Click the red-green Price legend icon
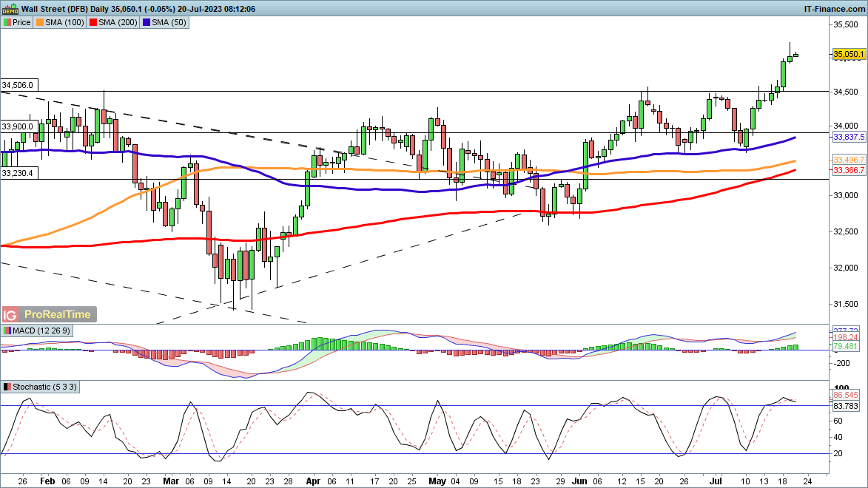868x488 pixels. click(x=7, y=23)
